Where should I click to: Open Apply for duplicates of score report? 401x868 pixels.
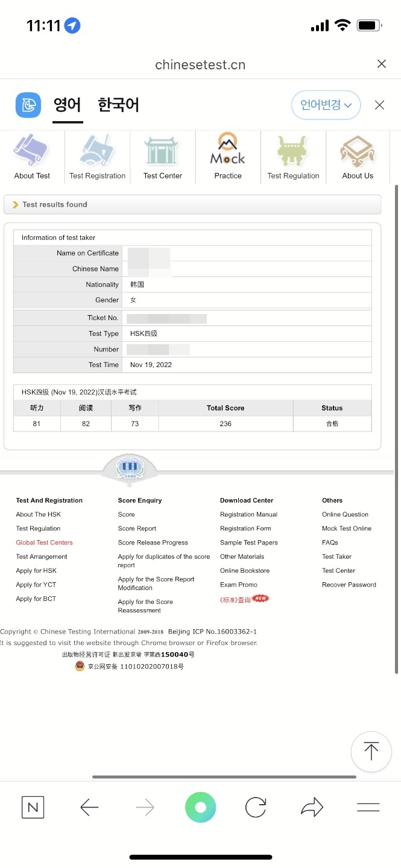[164, 561]
